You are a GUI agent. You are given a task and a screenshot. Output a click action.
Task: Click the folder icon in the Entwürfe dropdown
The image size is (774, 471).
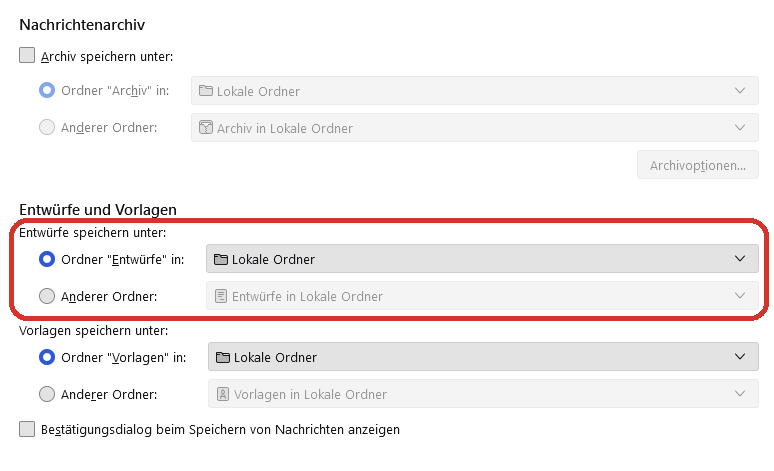221,259
